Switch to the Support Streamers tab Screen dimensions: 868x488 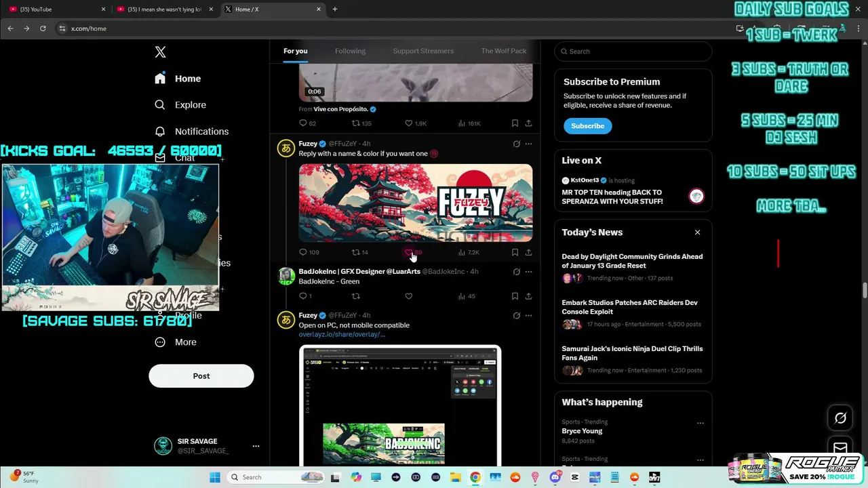(x=423, y=51)
